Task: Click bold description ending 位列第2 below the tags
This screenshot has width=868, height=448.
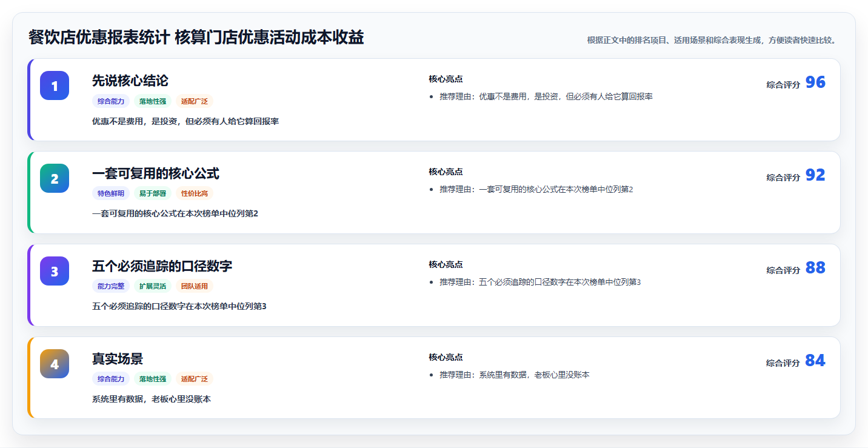Action: tap(175, 213)
